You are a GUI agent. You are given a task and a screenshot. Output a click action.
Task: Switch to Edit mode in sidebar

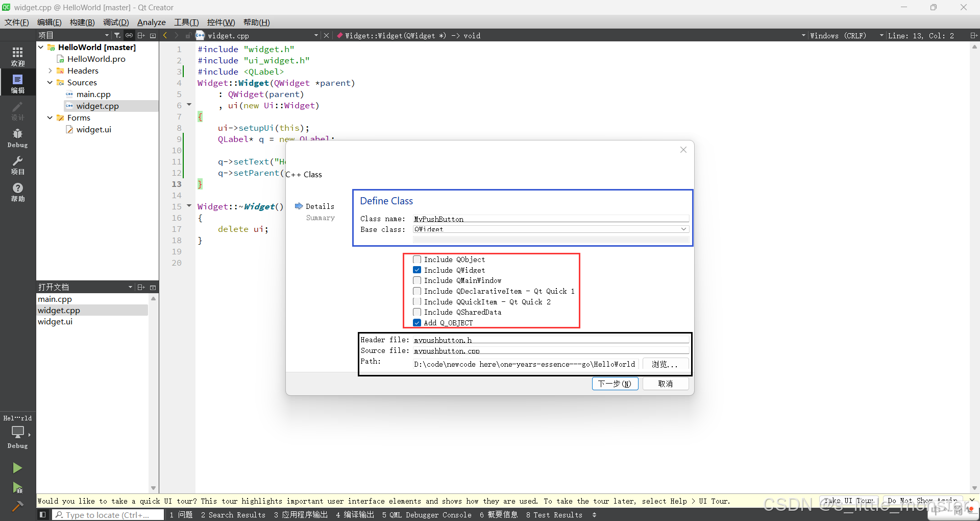[x=18, y=83]
